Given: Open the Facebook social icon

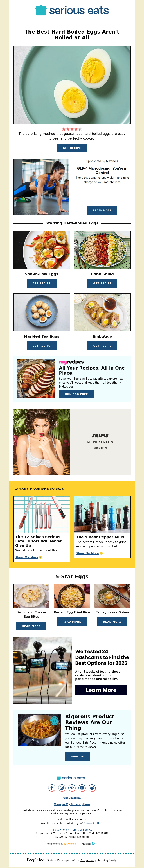Looking at the screenshot, I should click(x=52, y=788).
